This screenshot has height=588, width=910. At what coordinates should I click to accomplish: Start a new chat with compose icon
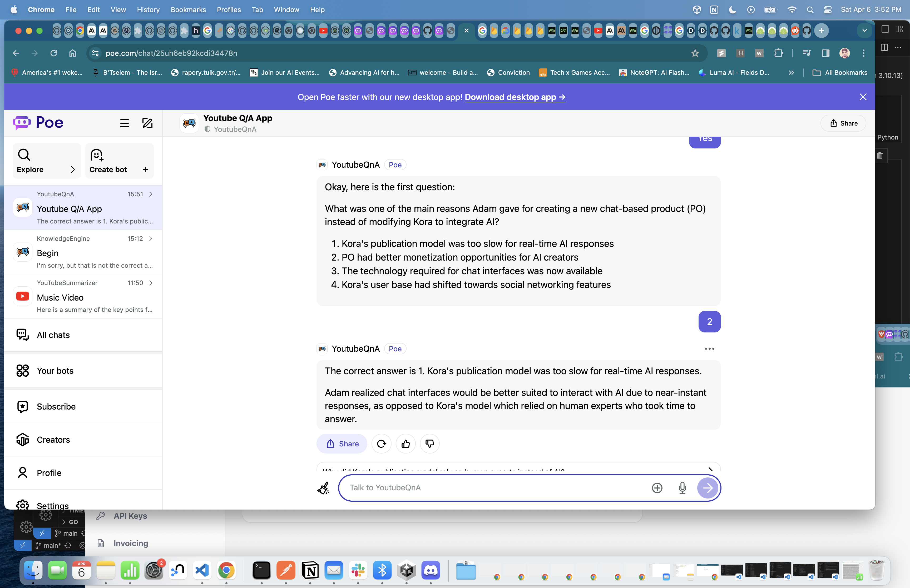click(x=147, y=123)
